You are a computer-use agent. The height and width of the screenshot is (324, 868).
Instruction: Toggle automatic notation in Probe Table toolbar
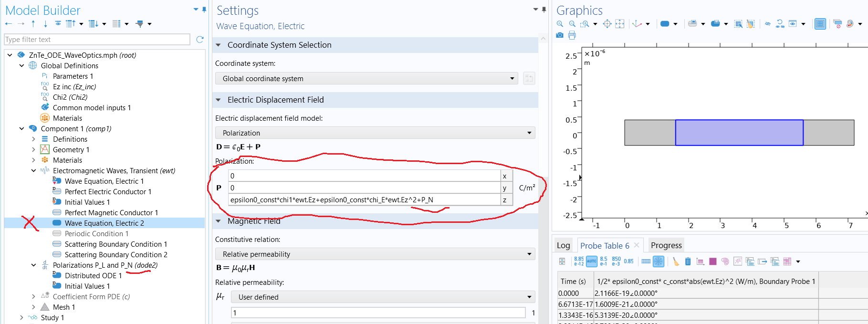(592, 261)
